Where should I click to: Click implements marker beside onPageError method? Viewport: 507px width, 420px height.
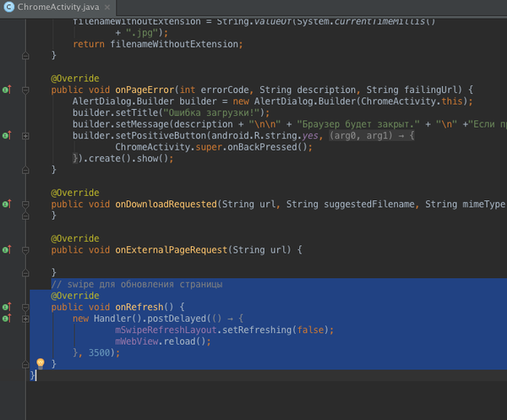7,90
